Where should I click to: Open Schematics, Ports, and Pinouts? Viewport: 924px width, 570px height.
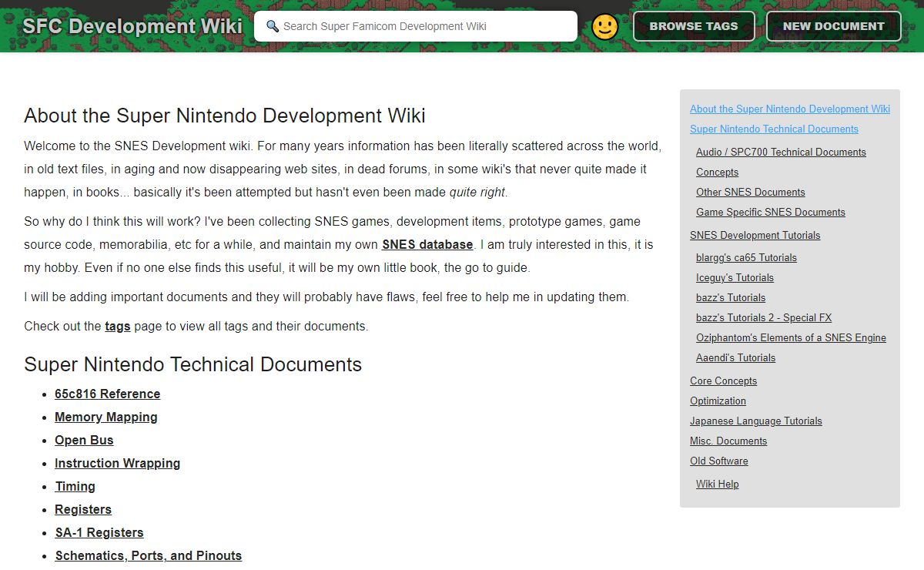click(148, 555)
